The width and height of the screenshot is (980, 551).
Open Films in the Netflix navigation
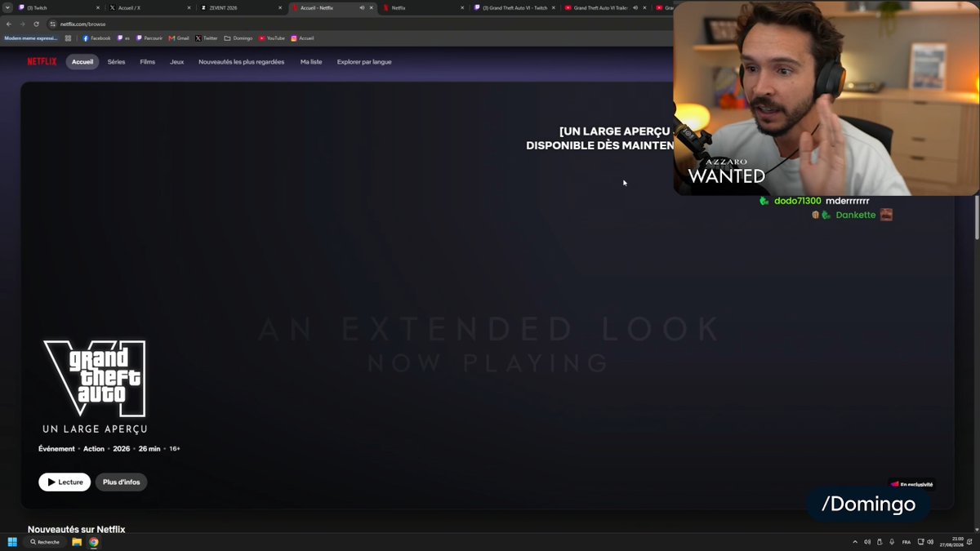pos(147,62)
